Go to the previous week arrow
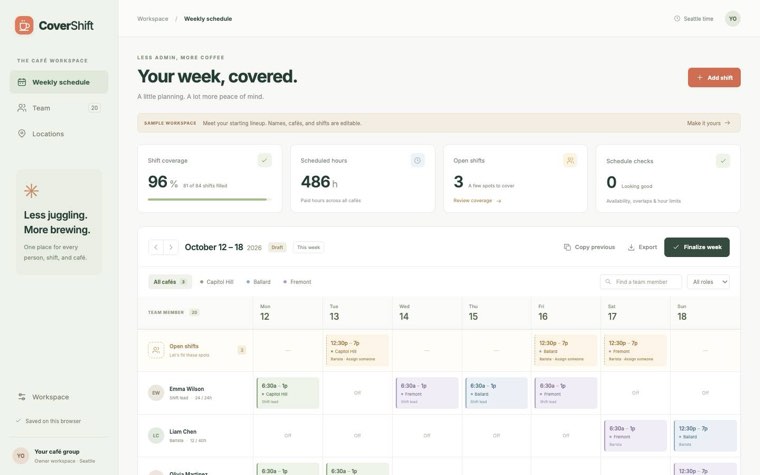Viewport: 760px width, 475px height. point(156,247)
